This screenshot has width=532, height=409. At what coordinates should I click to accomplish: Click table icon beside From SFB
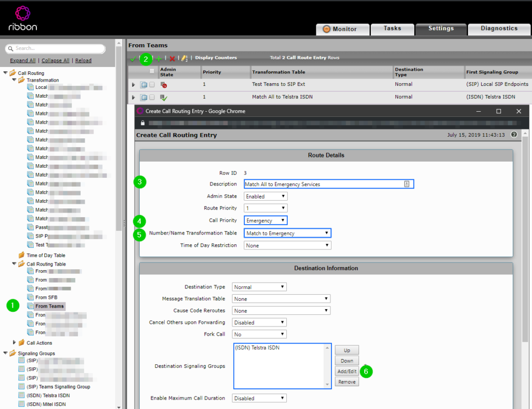pos(30,297)
